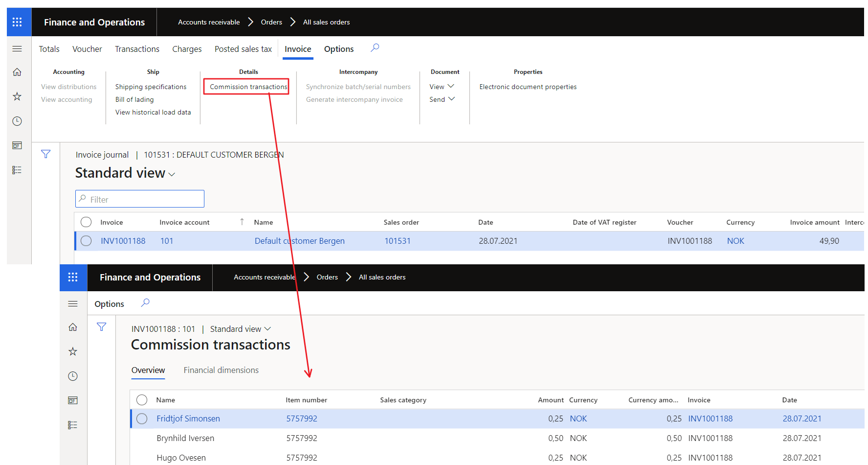Toggle select-all circle in Invoice journal header

click(86, 222)
